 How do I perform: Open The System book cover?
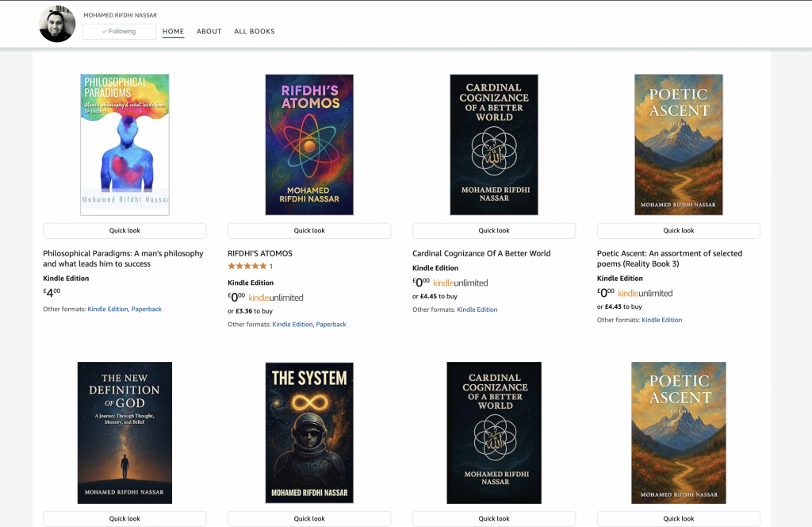(309, 433)
